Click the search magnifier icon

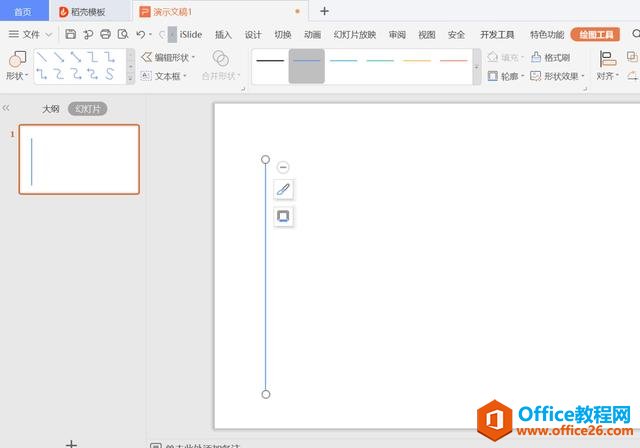(x=636, y=34)
